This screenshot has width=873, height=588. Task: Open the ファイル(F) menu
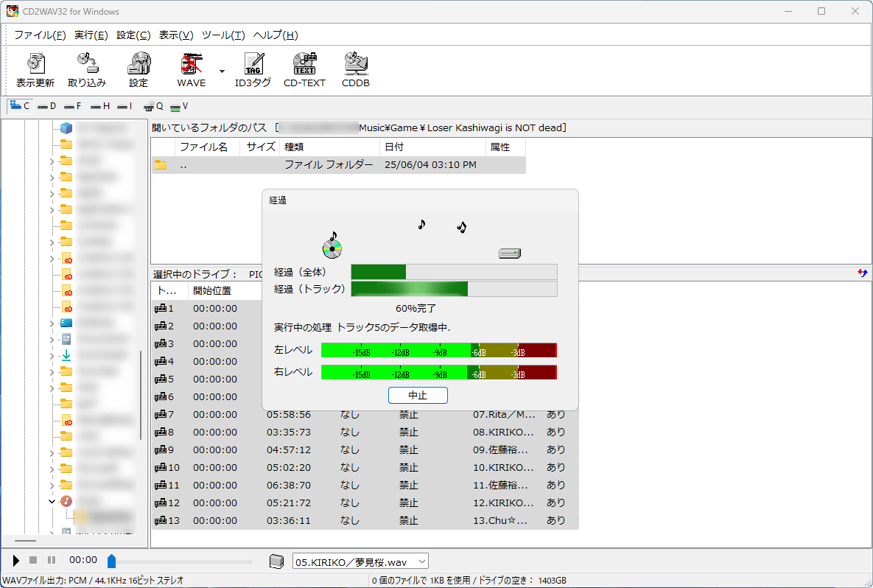(40, 35)
